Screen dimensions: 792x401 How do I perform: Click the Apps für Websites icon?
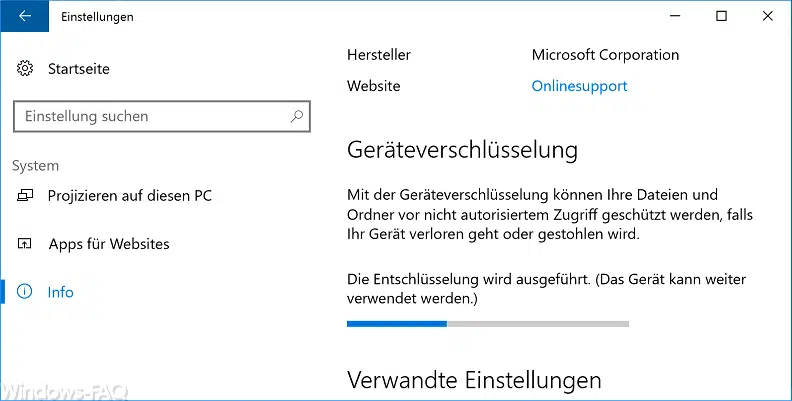25,244
